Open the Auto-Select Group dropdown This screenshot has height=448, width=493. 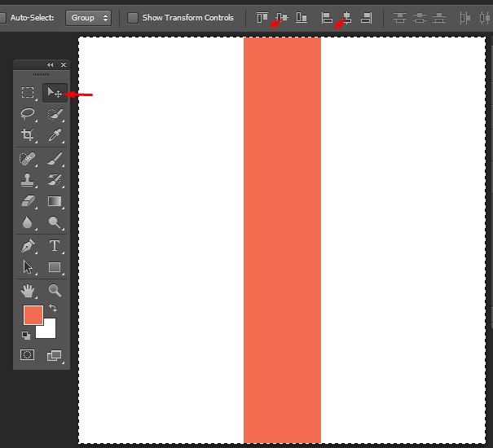pos(88,18)
